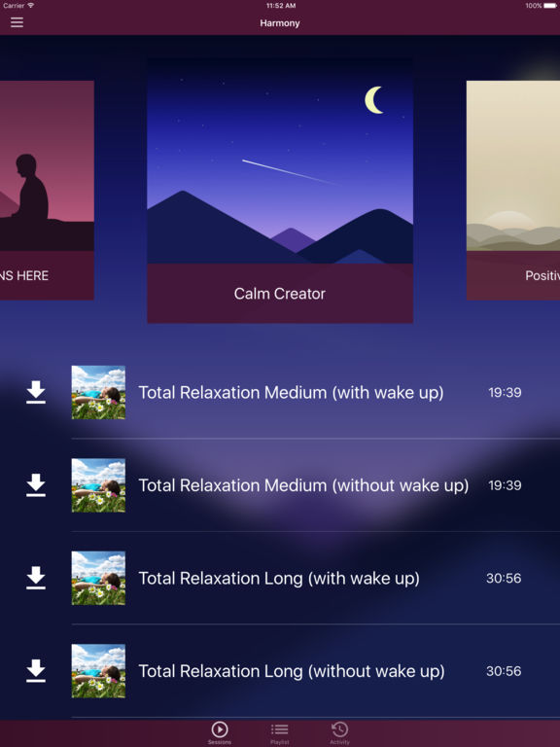The image size is (560, 747).
Task: Open the Playlist tab
Action: tap(280, 732)
